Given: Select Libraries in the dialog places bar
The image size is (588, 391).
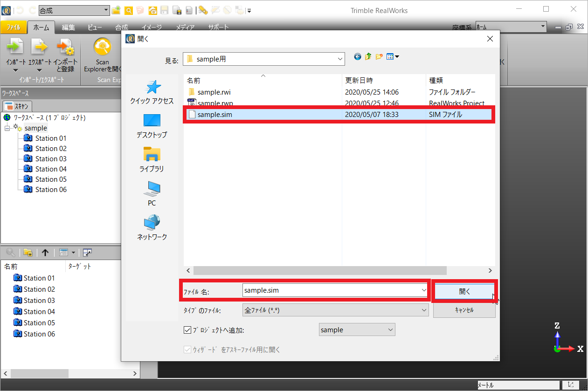Looking at the screenshot, I should [x=152, y=160].
